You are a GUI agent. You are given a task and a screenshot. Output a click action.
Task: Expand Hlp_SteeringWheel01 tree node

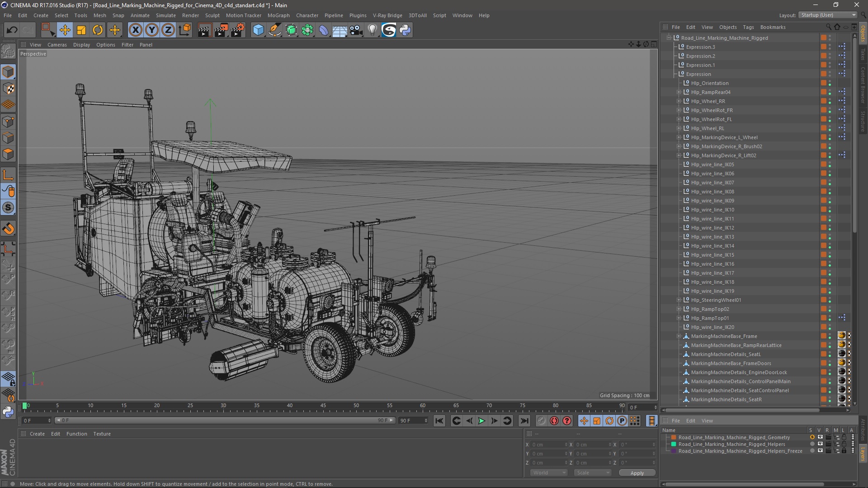point(679,300)
